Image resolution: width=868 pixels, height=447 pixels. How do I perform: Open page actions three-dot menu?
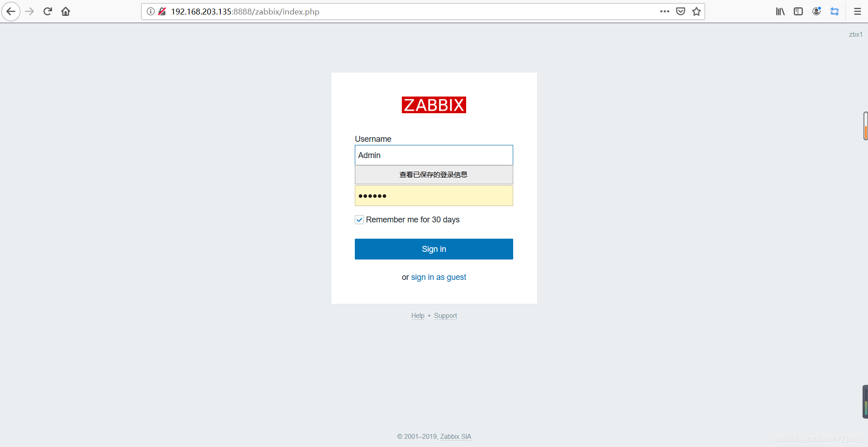coord(664,11)
